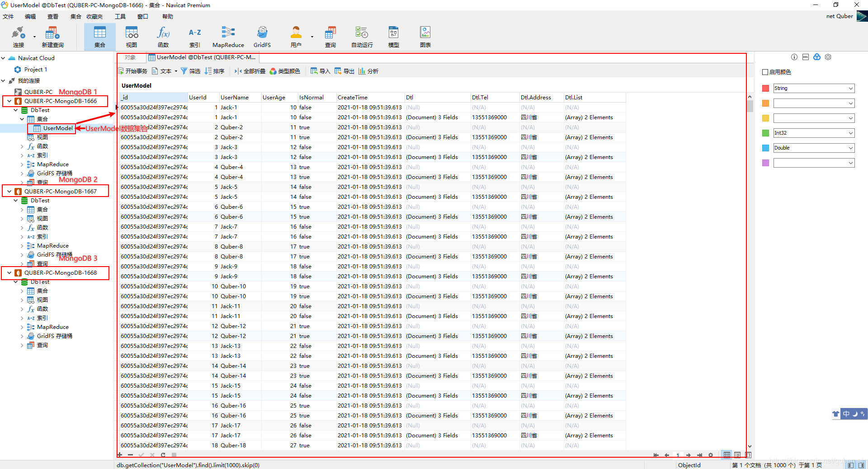
Task: Open the empty dropdown beside orange swatch
Action: 814,103
